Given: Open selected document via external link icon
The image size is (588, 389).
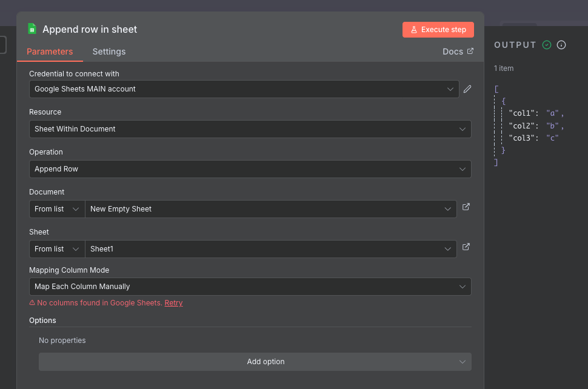Looking at the screenshot, I should point(466,207).
